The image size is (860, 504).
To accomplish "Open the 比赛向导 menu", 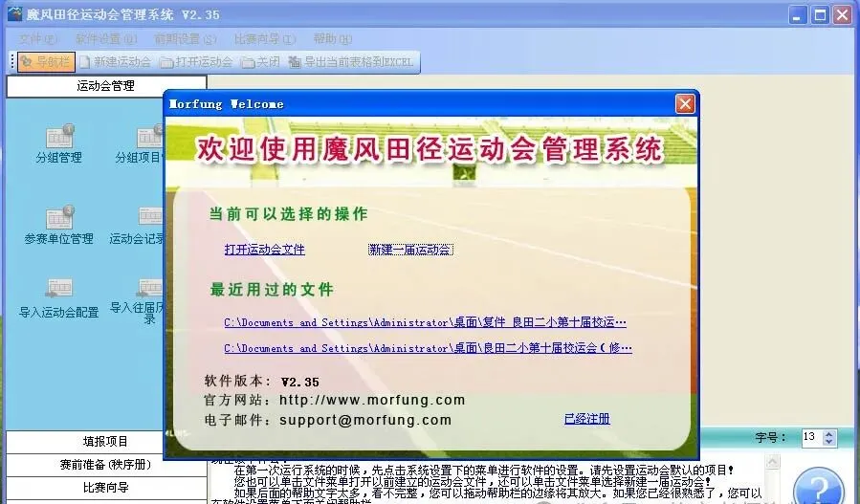I will coord(264,39).
